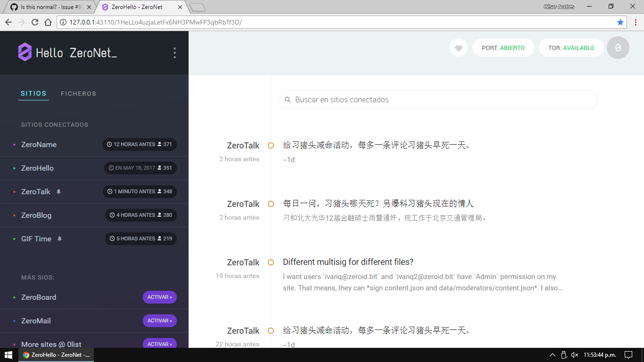Open the ZeroBlog site from the sidebar
Viewport: 644px width, 362px height.
tap(36, 215)
